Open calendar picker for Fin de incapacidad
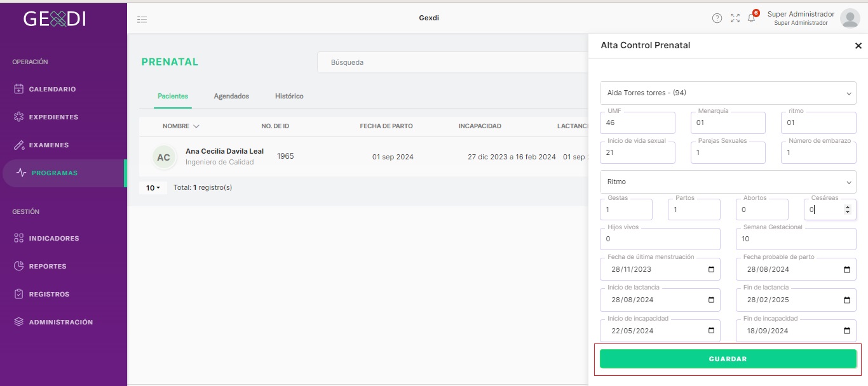 click(x=847, y=331)
